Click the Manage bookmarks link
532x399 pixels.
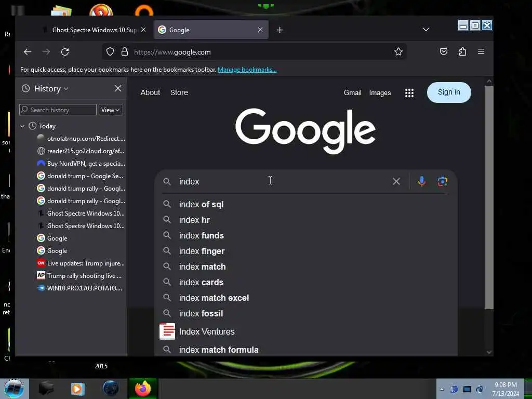(247, 70)
